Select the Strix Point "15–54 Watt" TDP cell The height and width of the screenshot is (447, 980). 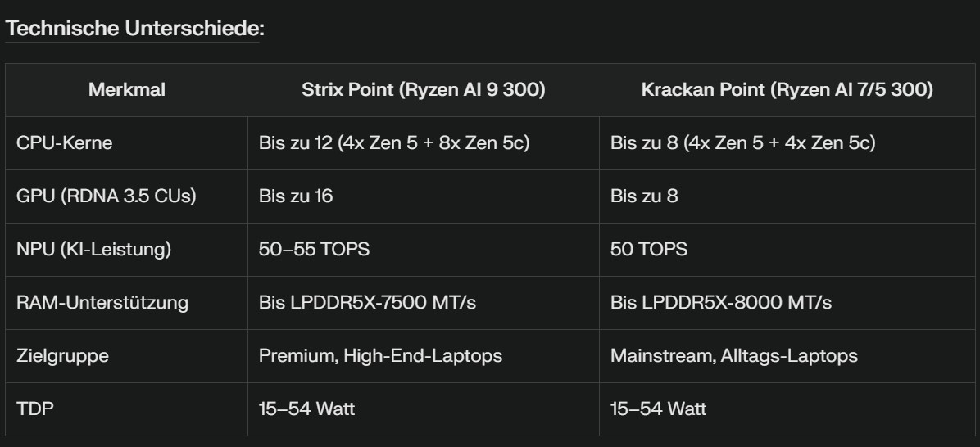pyautogui.click(x=306, y=409)
